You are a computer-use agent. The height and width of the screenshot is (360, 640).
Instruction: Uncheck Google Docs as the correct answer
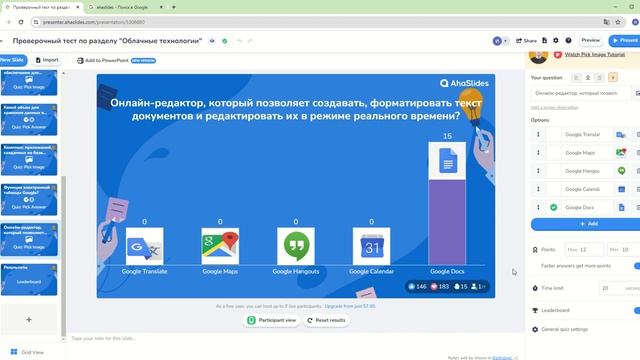553,207
